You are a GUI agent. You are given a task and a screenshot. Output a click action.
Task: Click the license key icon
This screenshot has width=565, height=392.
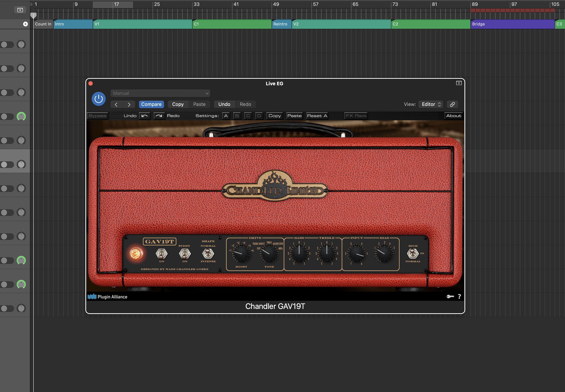point(450,296)
